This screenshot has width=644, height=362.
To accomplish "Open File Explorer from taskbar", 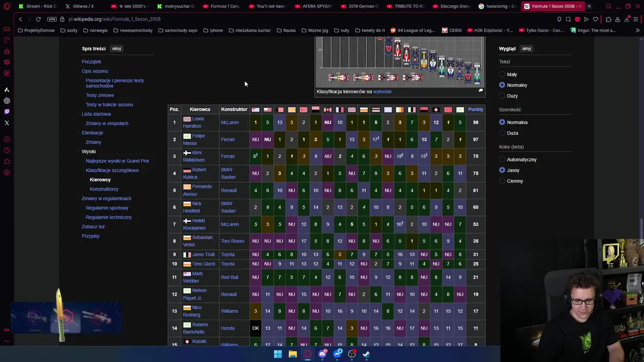I will tap(292, 354).
